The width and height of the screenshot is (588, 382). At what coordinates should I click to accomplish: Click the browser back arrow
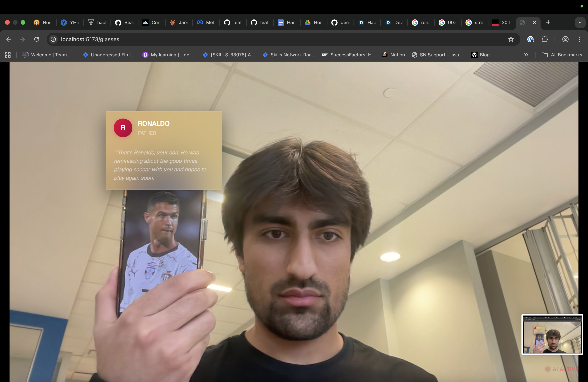[9, 39]
